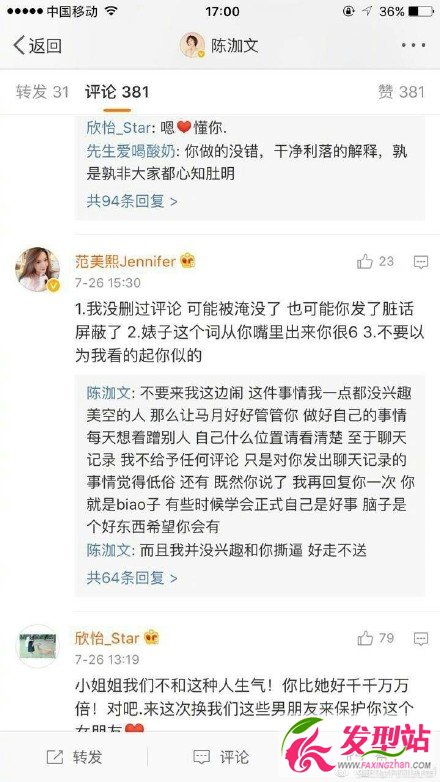Tap 欣怡_Star's profile picture

tap(37, 646)
